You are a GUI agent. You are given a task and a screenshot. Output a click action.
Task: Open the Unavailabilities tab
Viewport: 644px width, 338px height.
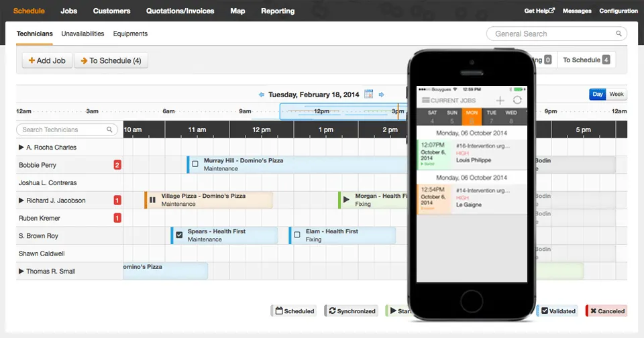83,34
